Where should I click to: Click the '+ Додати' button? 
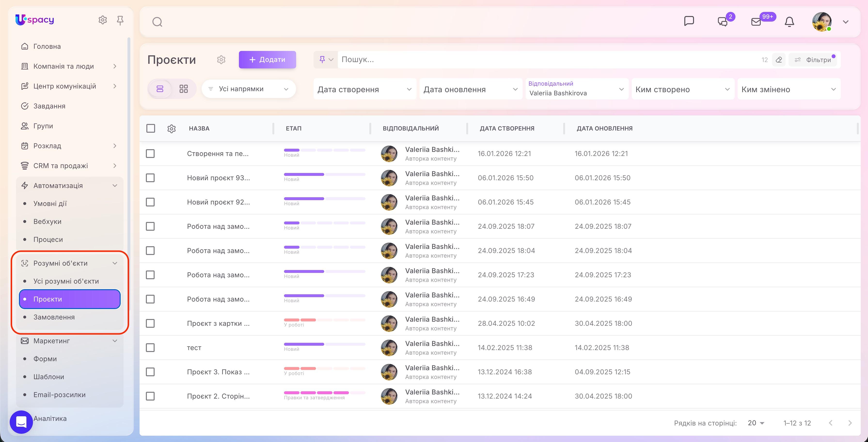[267, 60]
